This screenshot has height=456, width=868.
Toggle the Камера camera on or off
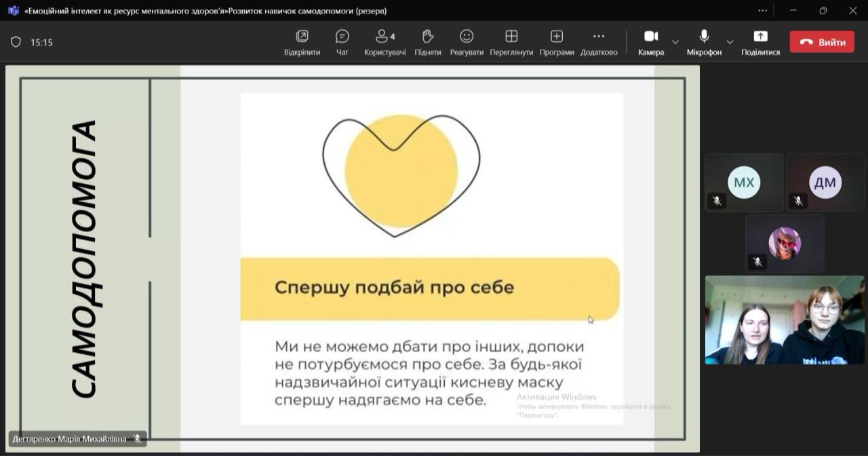pos(651,42)
